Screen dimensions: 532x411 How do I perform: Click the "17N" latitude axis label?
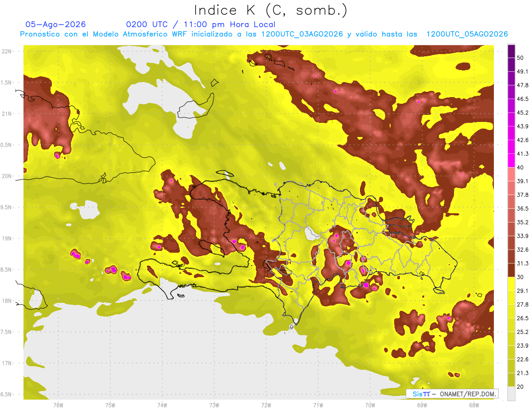tap(7, 363)
